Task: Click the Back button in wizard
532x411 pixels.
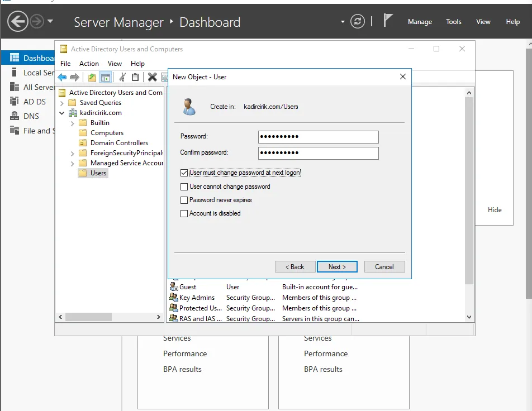Action: [295, 266]
